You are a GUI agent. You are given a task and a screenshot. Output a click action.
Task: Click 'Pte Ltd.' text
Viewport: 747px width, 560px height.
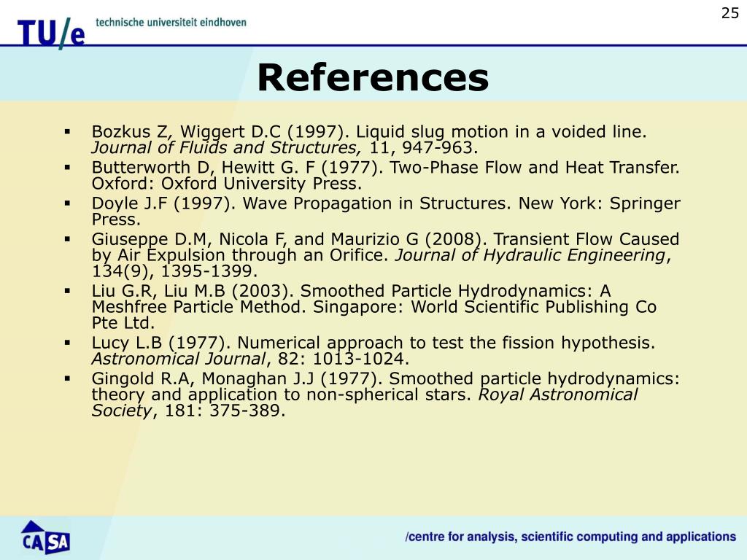pyautogui.click(x=123, y=323)
